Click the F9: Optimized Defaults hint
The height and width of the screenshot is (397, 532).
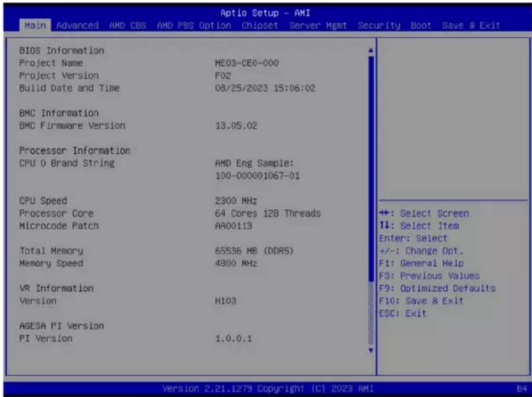(x=438, y=288)
